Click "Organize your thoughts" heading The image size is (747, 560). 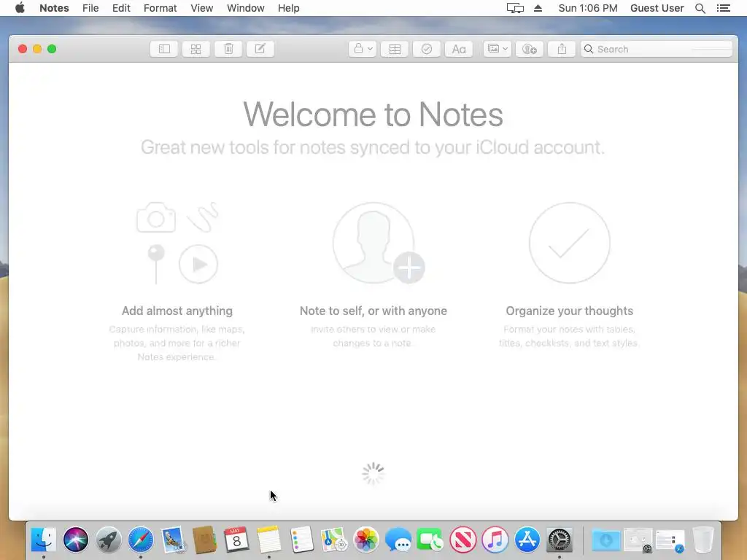point(569,311)
